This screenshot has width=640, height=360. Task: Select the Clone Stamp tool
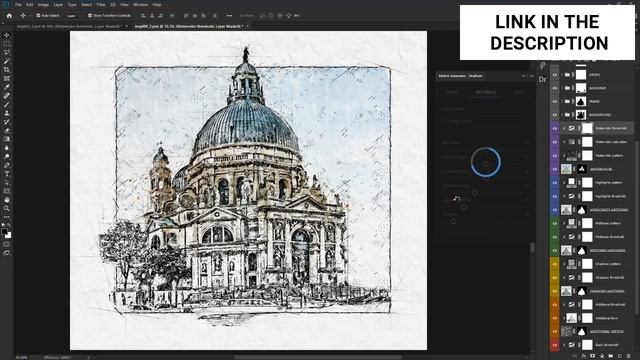7,113
